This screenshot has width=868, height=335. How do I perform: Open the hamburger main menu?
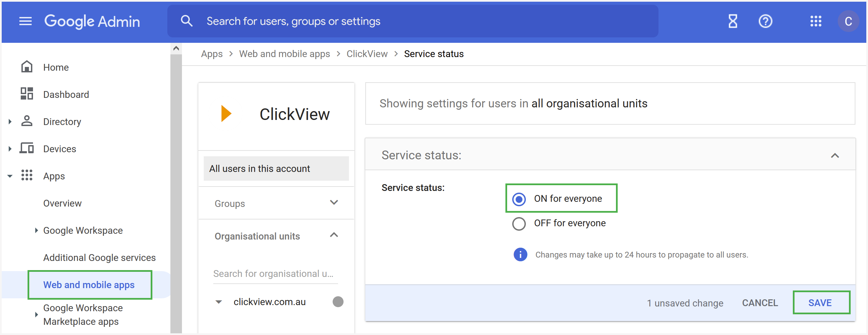pos(26,21)
